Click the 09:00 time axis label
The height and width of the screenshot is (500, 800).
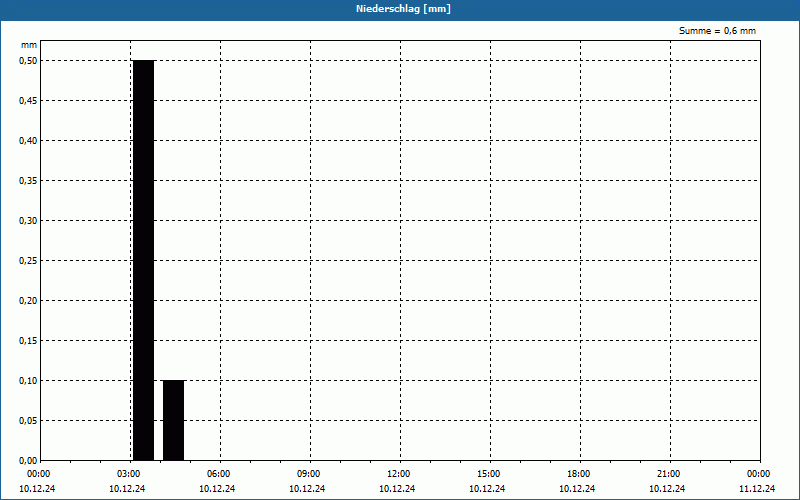pos(309,474)
